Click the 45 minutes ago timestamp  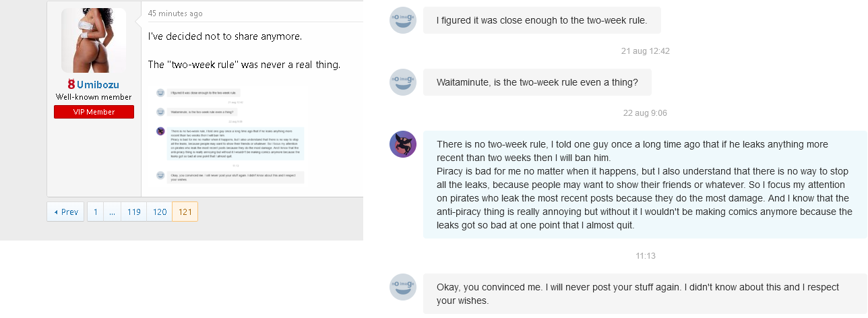pyautogui.click(x=175, y=13)
